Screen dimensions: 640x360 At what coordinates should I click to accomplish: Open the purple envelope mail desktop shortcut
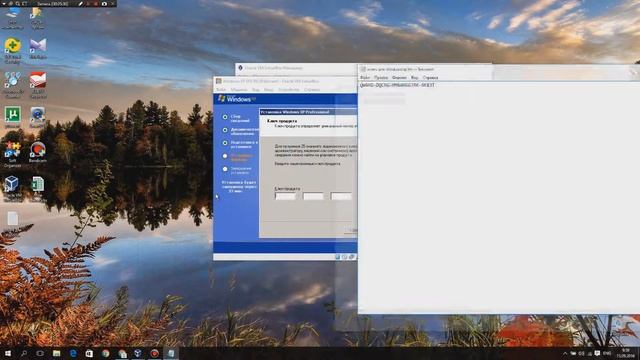click(x=38, y=48)
